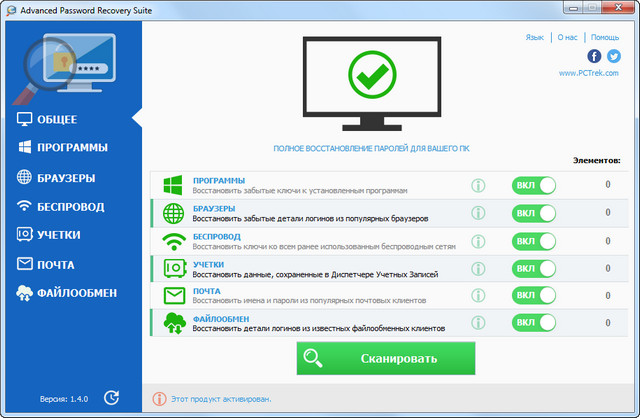Viewport: 640px width, 418px height.
Task: Click the ПРОГРАММЫ heading in the list
Action: coord(219,180)
